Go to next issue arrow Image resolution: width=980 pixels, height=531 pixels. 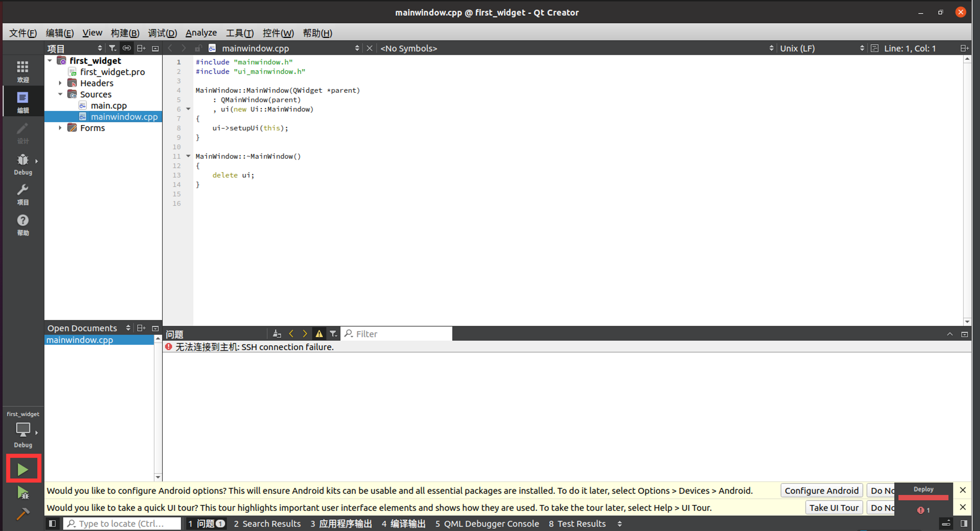coord(305,333)
